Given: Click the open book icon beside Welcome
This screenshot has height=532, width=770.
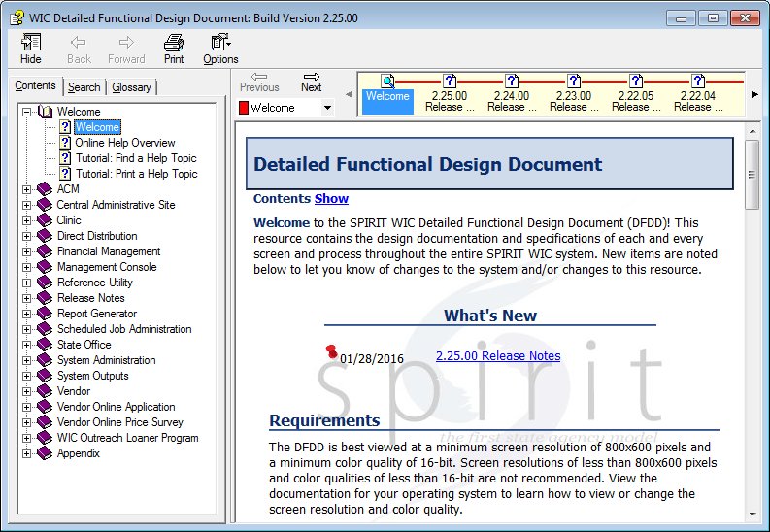Looking at the screenshot, I should click(45, 112).
